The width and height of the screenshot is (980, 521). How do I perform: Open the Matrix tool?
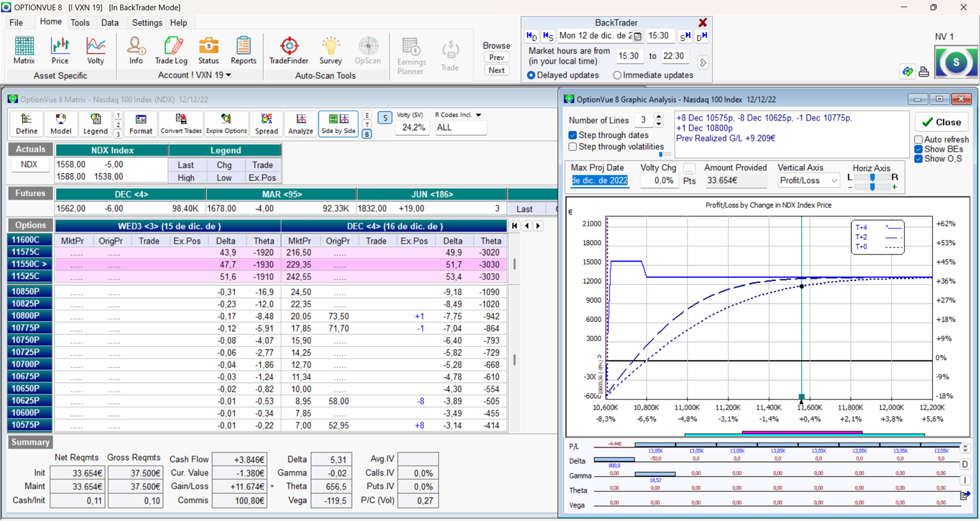[x=24, y=51]
